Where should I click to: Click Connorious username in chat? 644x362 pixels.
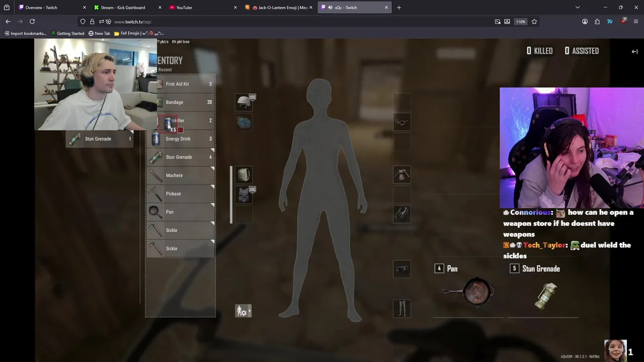[531, 213]
